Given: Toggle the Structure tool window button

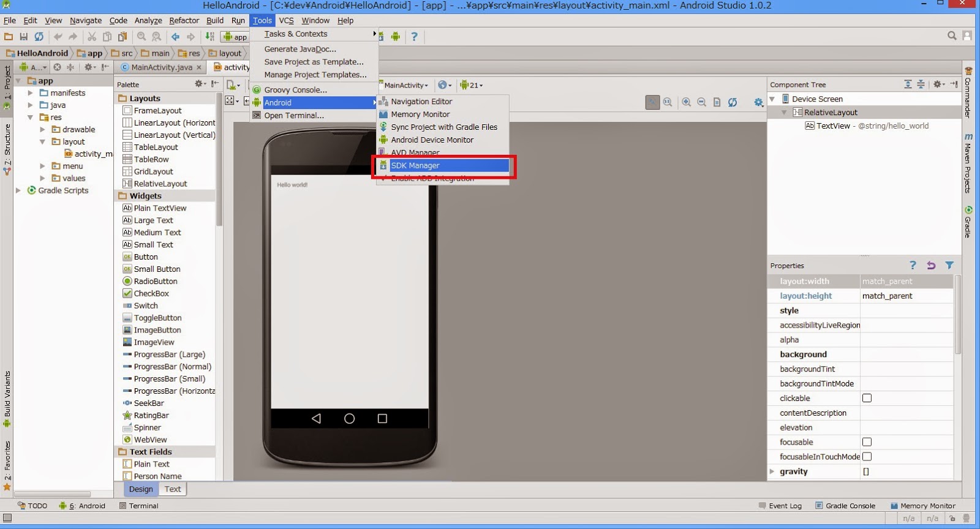Looking at the screenshot, I should 7,149.
